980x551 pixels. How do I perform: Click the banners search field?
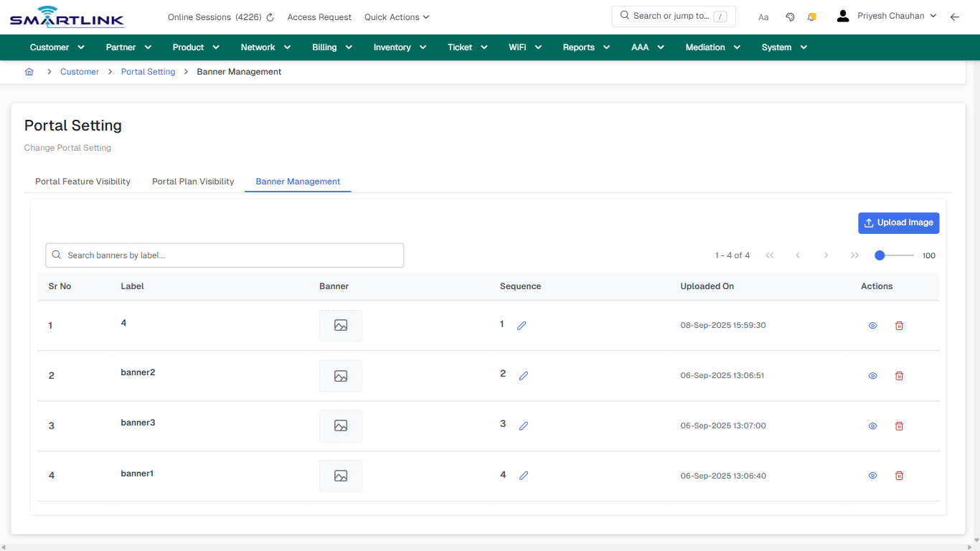pyautogui.click(x=225, y=255)
